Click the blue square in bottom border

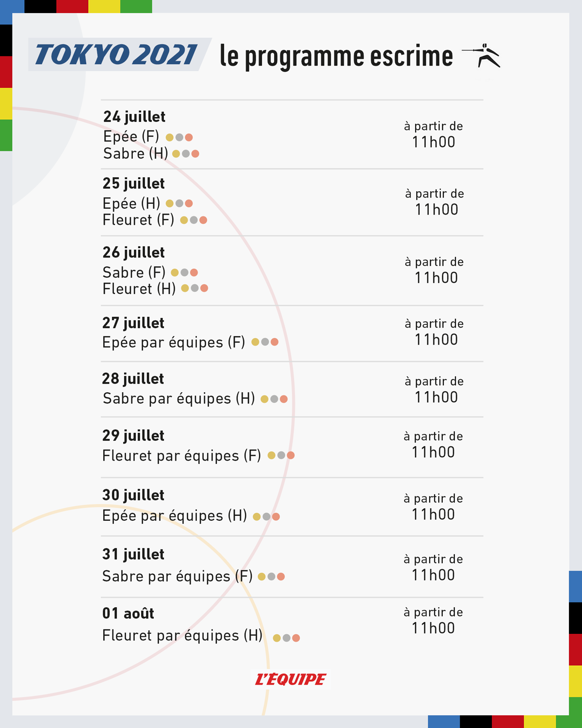click(444, 722)
